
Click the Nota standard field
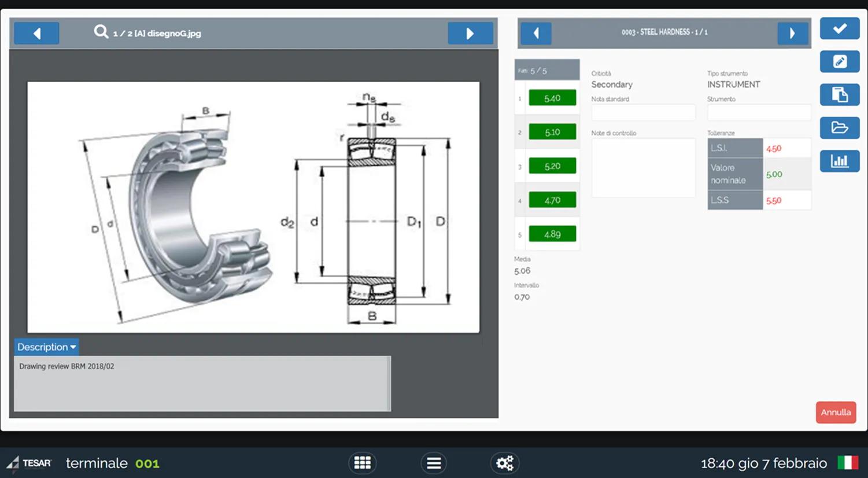click(x=643, y=112)
